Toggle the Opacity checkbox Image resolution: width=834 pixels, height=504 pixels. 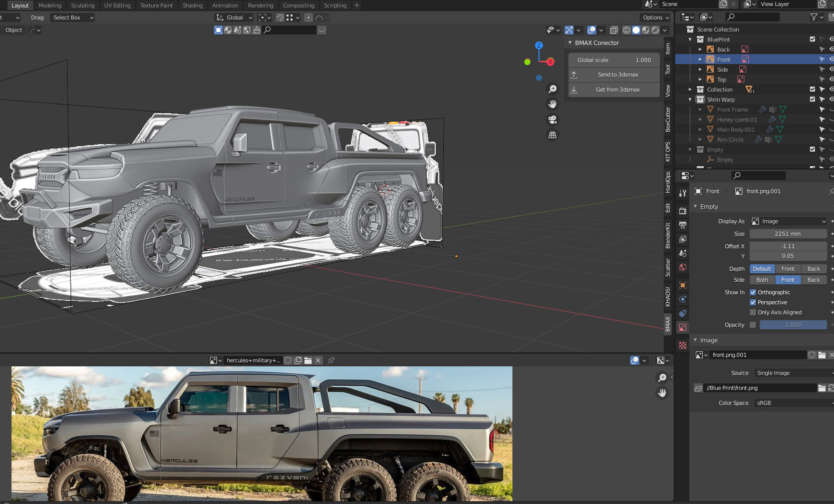(x=753, y=325)
